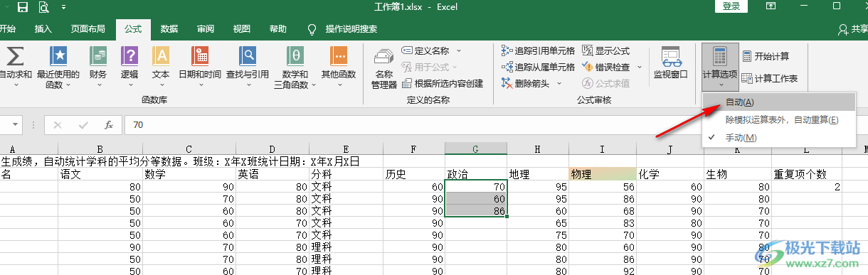
Task: Open the Financial functions library
Action: pos(98,68)
